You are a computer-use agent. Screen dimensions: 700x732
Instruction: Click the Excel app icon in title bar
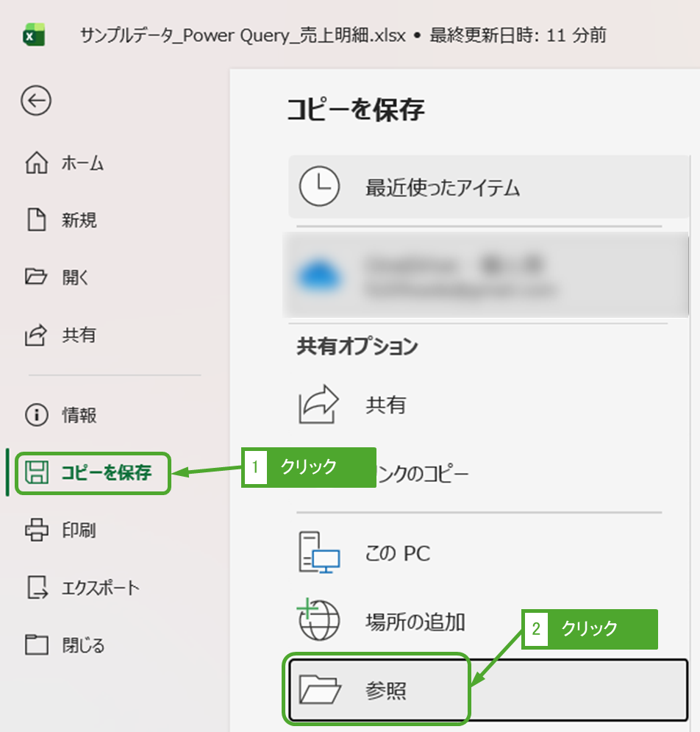[x=33, y=35]
